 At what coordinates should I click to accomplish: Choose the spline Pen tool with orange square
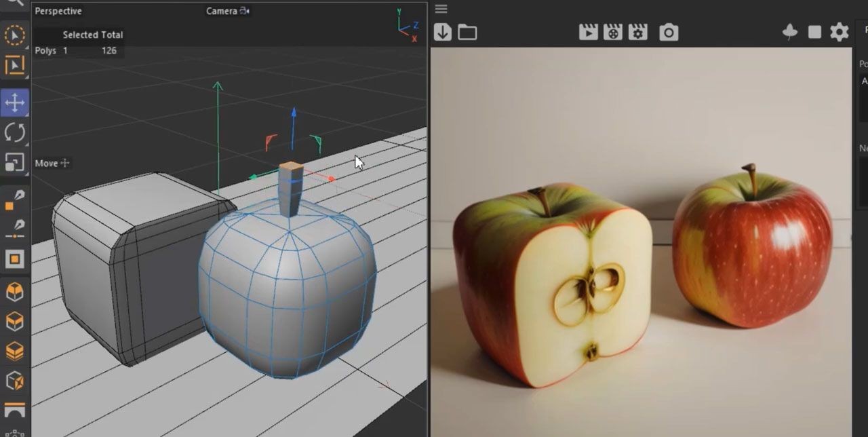[14, 200]
